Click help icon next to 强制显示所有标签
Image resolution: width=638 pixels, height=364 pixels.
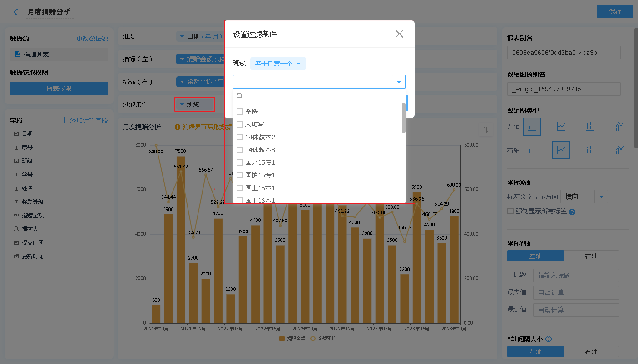(572, 212)
